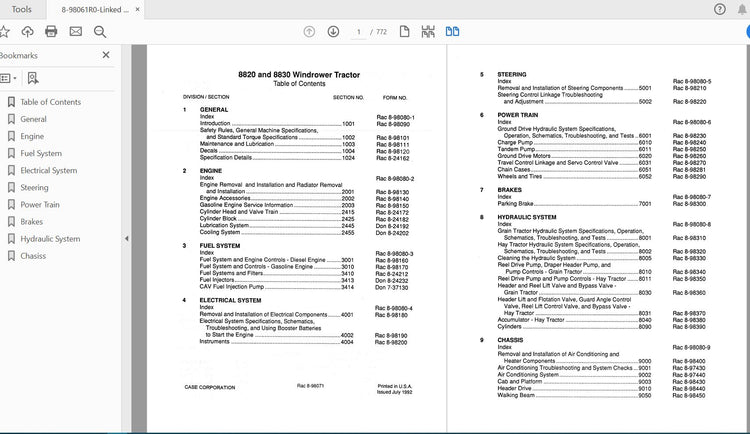Collapse the navigation pane arrow

[x=126, y=238]
